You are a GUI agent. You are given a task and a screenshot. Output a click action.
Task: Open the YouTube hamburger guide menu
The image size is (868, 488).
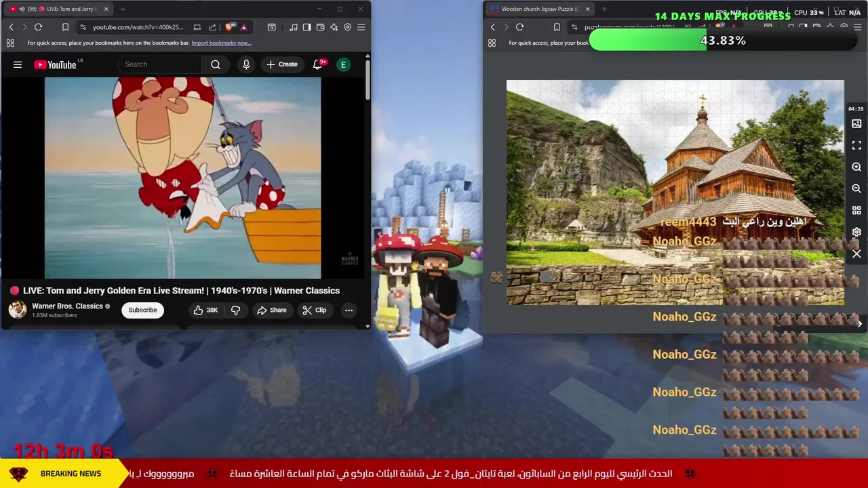click(18, 64)
